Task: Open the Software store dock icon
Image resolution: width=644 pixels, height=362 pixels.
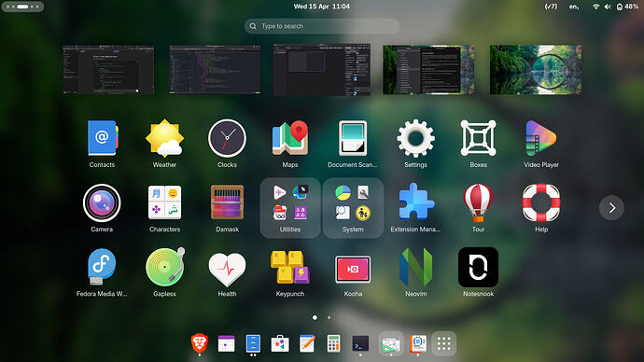Action: (280, 343)
